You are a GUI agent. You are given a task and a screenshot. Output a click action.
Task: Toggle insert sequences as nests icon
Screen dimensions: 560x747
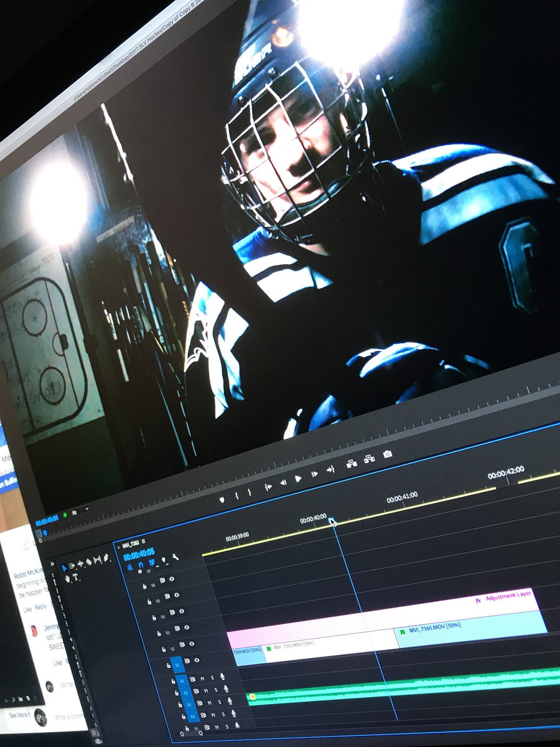coord(130,568)
